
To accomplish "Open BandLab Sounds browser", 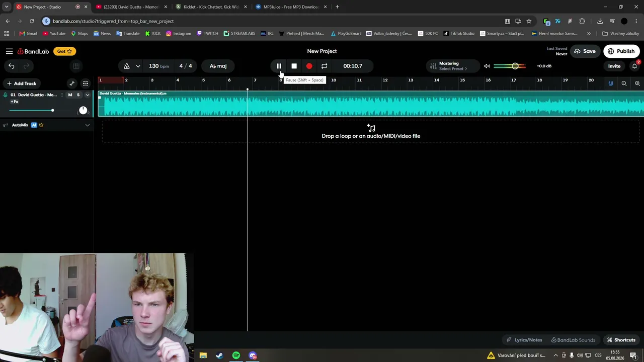I will point(573,340).
